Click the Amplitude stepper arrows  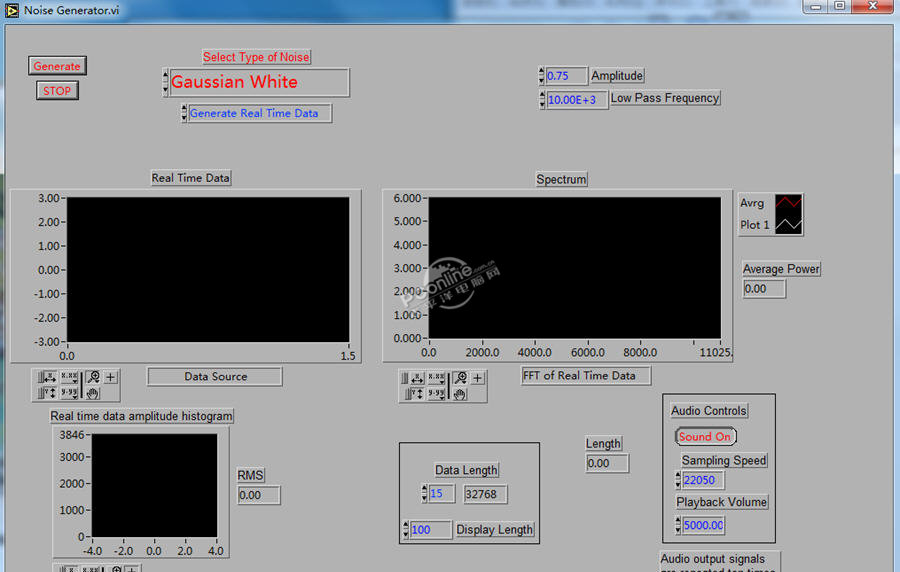(x=541, y=76)
